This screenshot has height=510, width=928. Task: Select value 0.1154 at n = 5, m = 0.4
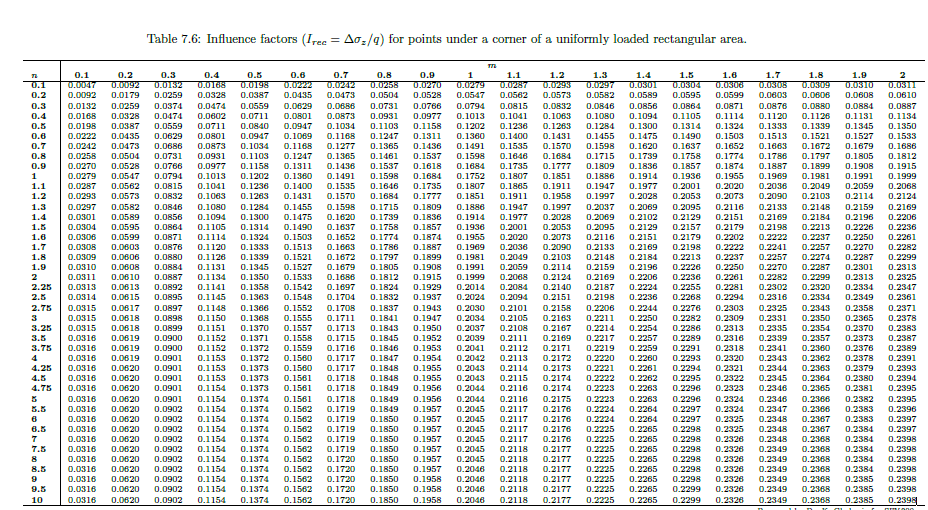(211, 399)
